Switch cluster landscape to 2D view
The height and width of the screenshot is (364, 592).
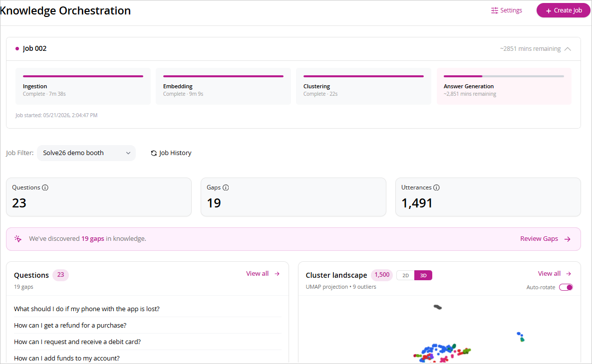(405, 275)
